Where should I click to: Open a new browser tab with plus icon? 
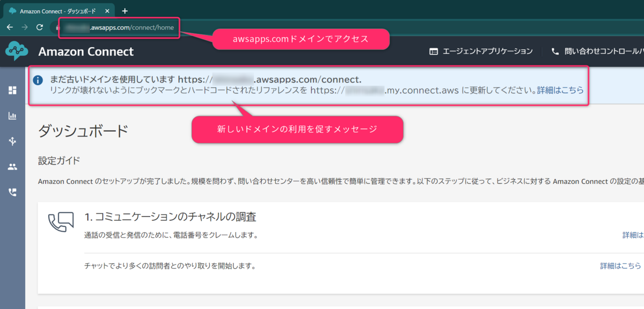click(x=125, y=11)
